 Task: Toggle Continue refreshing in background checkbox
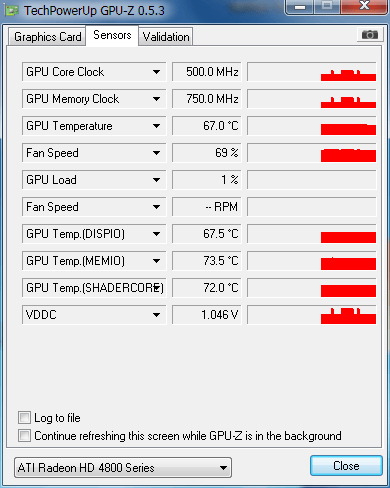click(24, 436)
